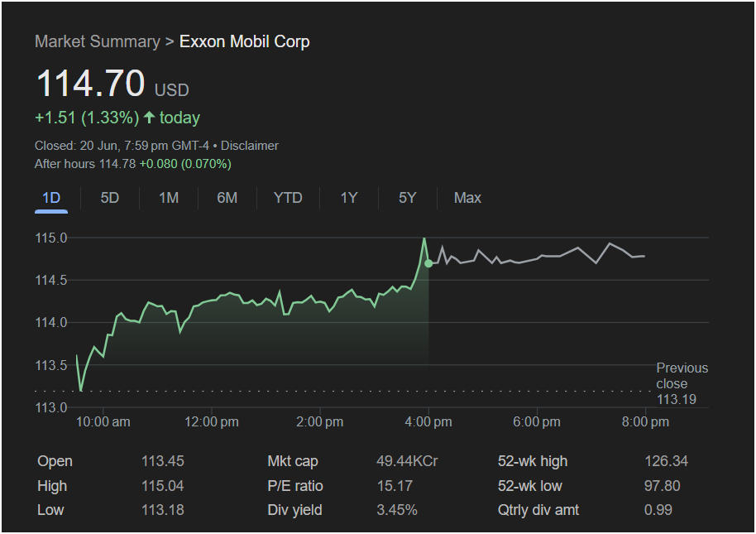Viewport: 756px width, 534px height.
Task: Click the Low value 113.18
Action: (x=162, y=510)
